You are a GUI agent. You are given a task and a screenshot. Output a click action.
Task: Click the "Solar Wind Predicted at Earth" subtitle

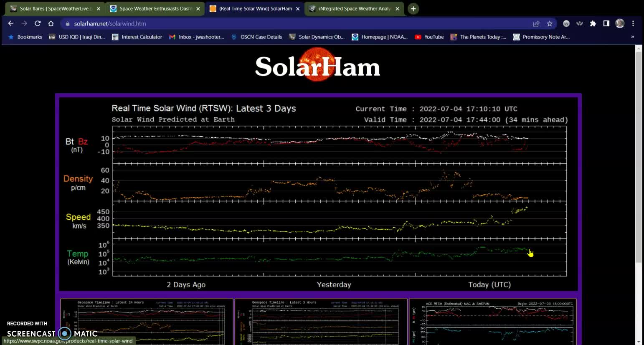[173, 119]
